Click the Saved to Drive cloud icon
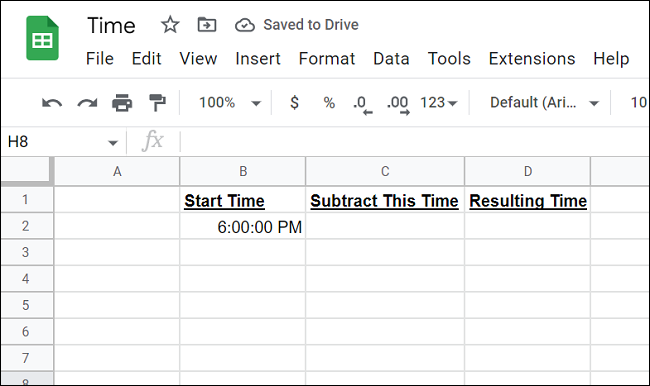The height and width of the screenshot is (386, 650). 245,25
